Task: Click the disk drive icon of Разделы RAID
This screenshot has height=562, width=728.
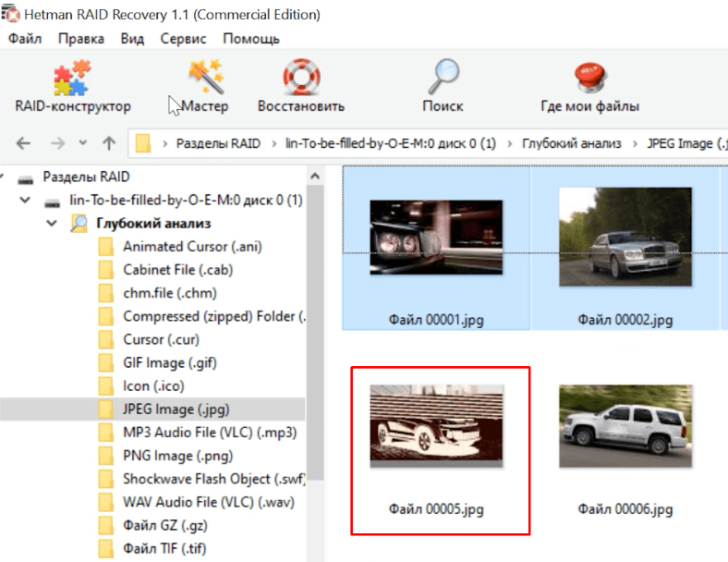Action: click(x=26, y=179)
